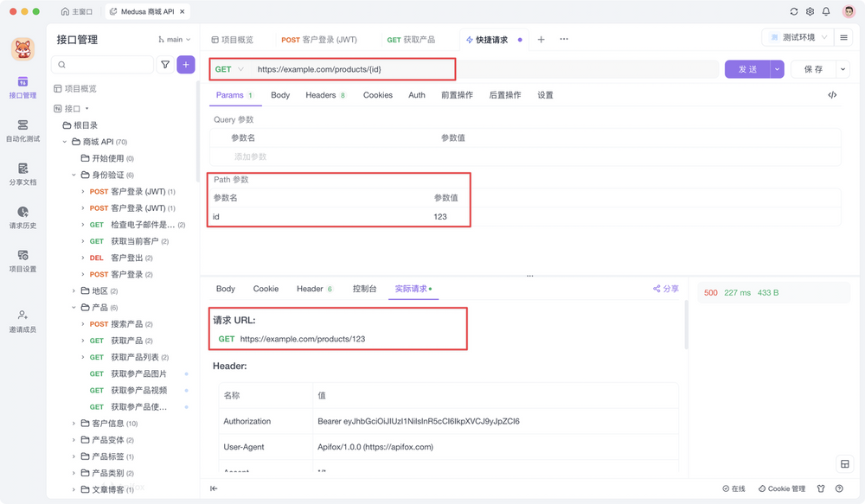This screenshot has height=504, width=865.
Task: Click the 分享 share link
Action: coord(666,289)
